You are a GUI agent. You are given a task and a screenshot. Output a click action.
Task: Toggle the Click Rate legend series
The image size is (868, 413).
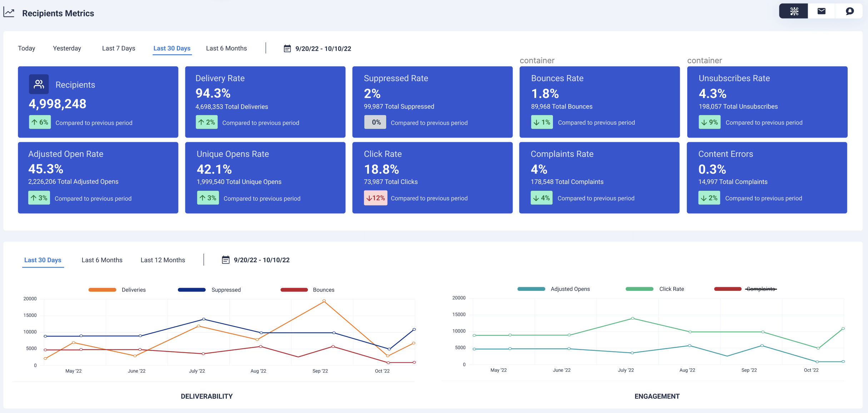coord(655,289)
